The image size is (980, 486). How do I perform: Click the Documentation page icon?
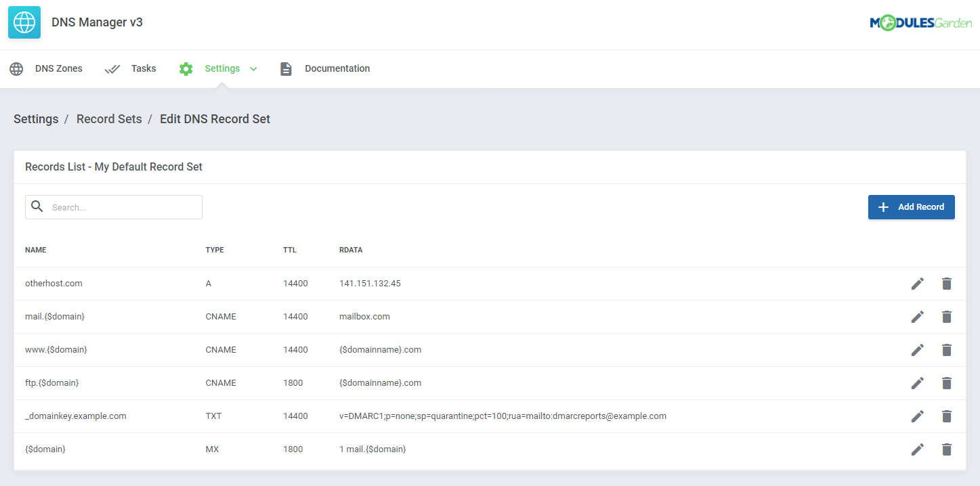click(x=286, y=69)
